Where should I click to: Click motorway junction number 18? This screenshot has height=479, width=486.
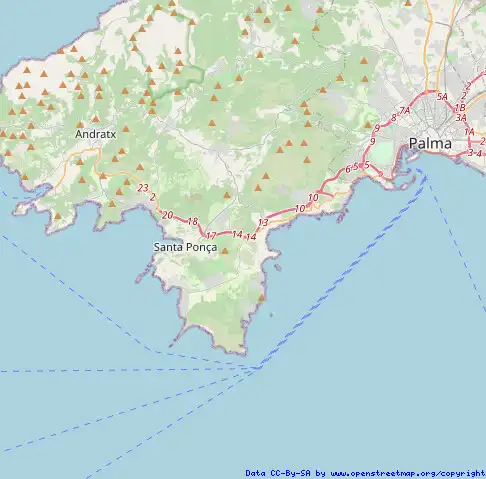192,221
